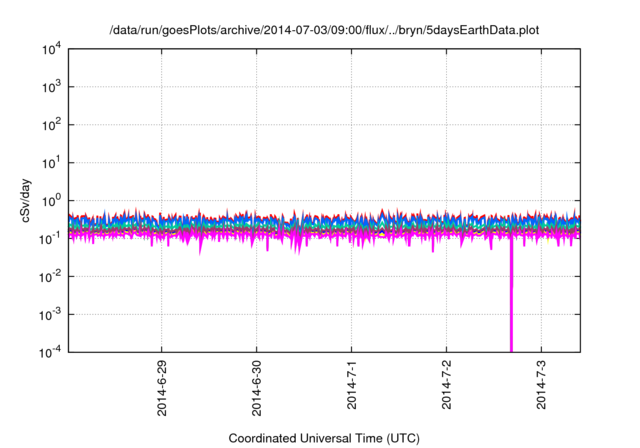
Task: Click the 10^-1 y-axis tick label
Action: (53, 238)
